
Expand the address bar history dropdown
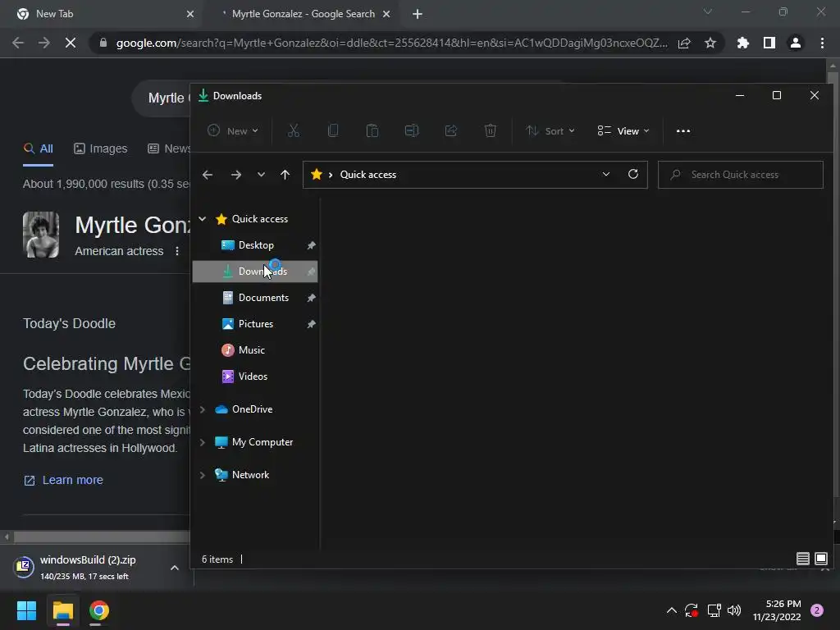[x=606, y=174]
